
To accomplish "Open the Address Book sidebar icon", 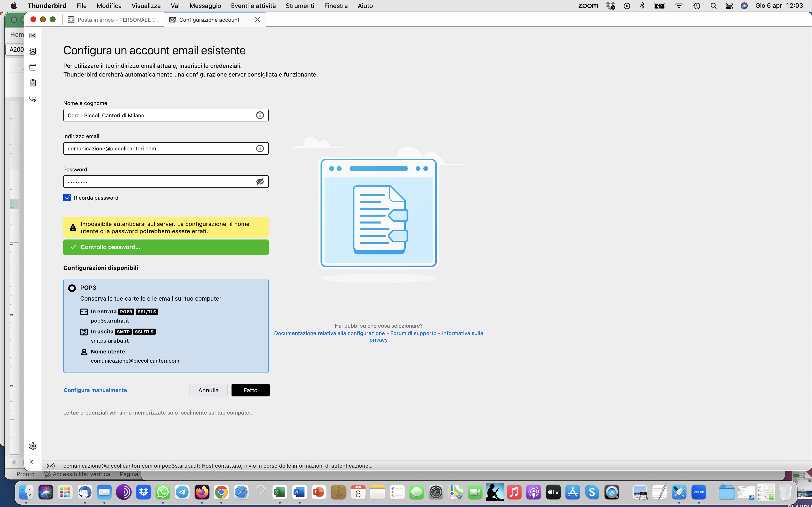I will tap(33, 51).
